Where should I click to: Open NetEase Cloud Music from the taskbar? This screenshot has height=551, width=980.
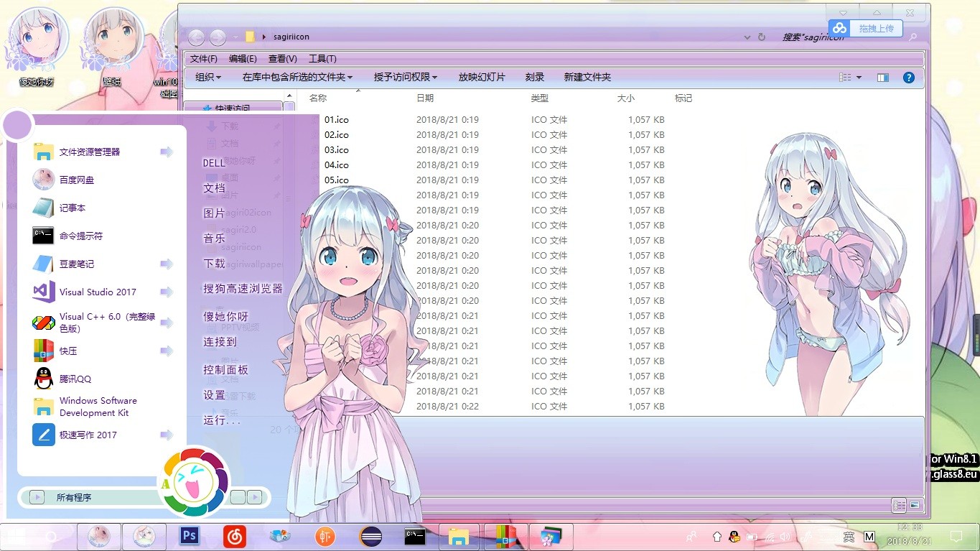coord(234,536)
